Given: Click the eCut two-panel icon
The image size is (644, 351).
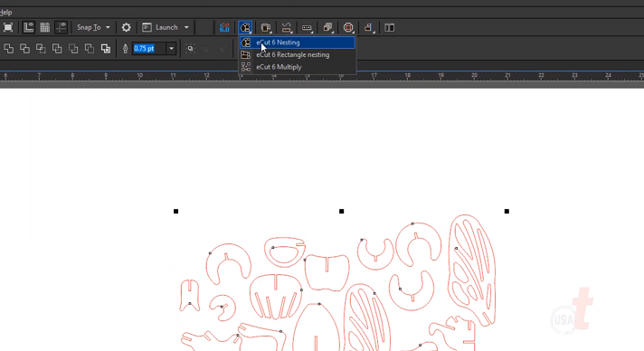Looking at the screenshot, I should 389,27.
